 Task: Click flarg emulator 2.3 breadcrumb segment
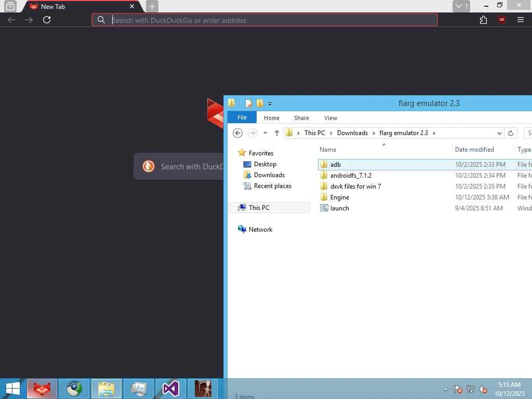pyautogui.click(x=404, y=133)
